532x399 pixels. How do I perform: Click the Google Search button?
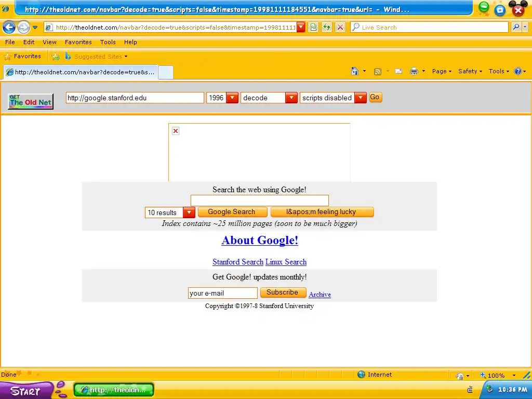[232, 212]
